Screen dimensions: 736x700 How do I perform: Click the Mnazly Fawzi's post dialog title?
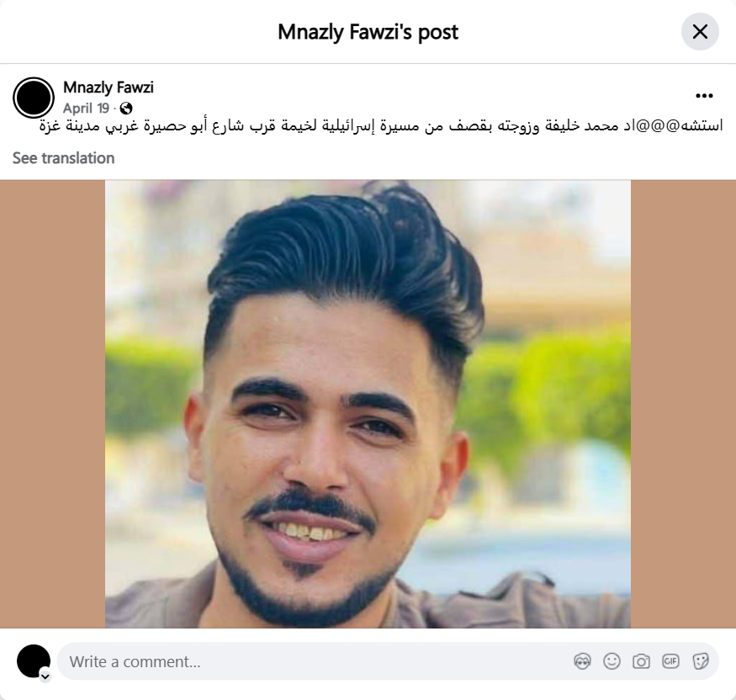(x=368, y=32)
